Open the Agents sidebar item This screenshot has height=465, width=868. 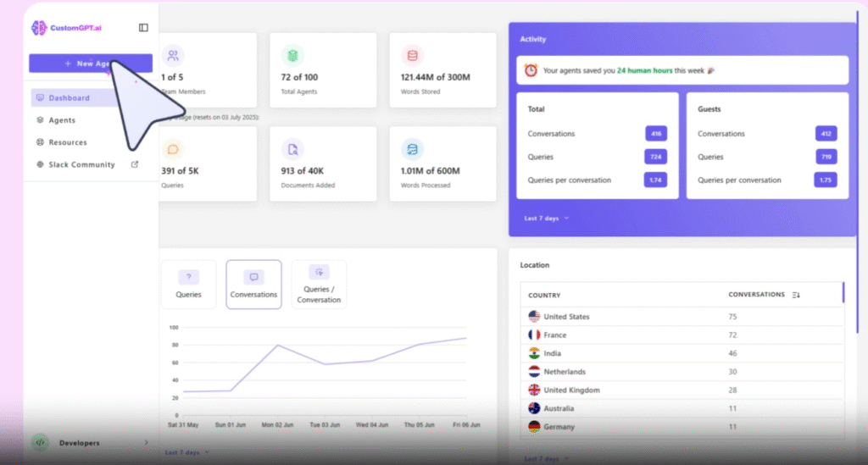point(62,120)
